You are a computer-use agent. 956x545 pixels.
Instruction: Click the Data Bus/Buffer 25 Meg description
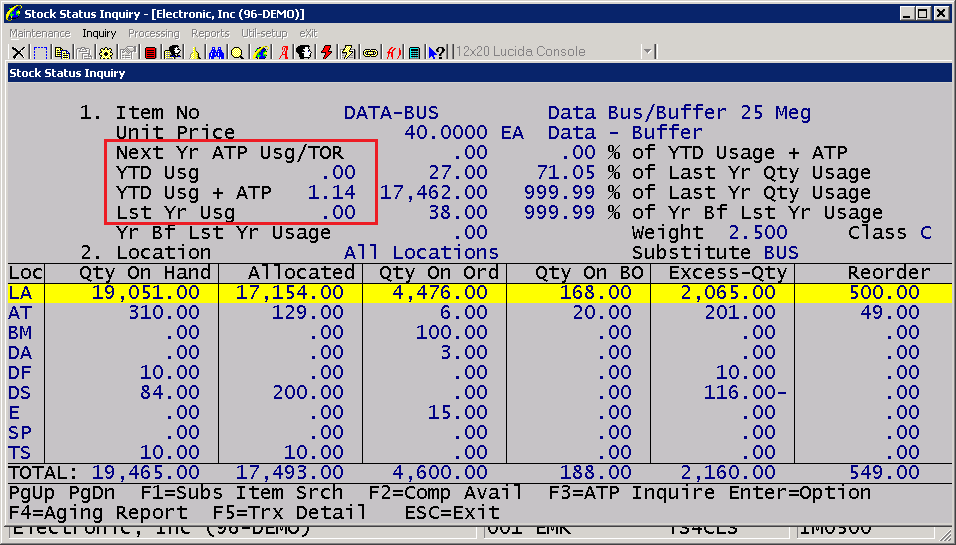(679, 113)
